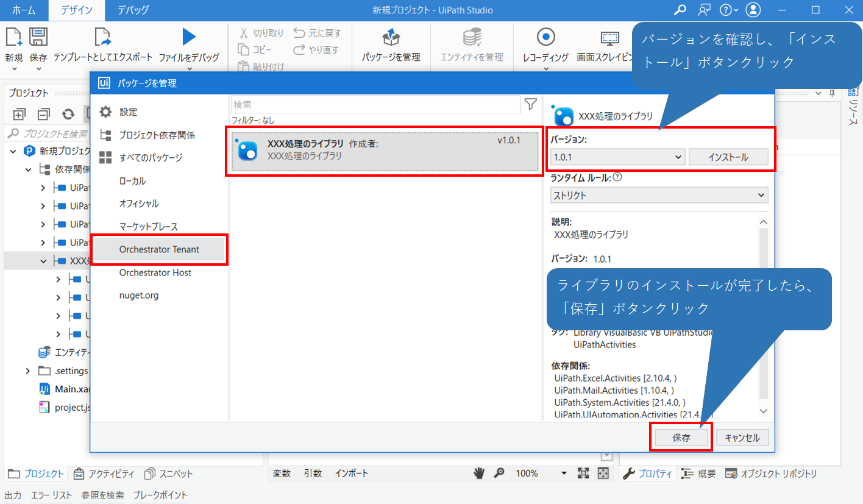Click the Install (インストール) button
The height and width of the screenshot is (504, 863).
click(x=728, y=157)
